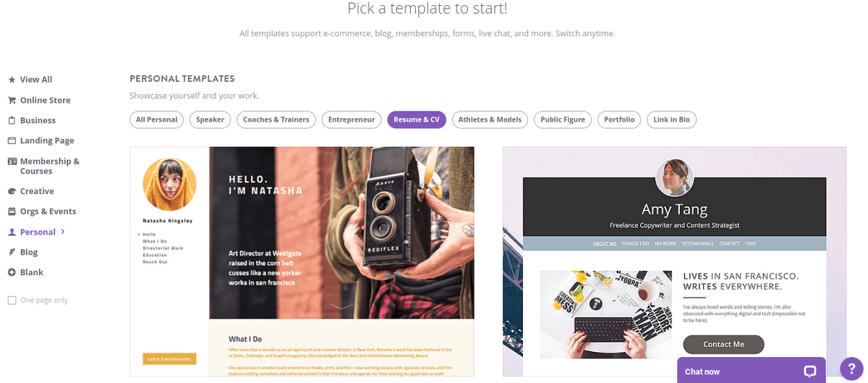This screenshot has width=868, height=383.
Task: Open the Natasha Kingsley template preview
Action: [302, 261]
